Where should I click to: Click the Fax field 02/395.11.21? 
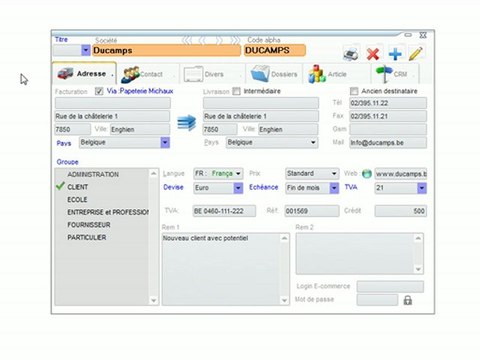[x=388, y=116]
